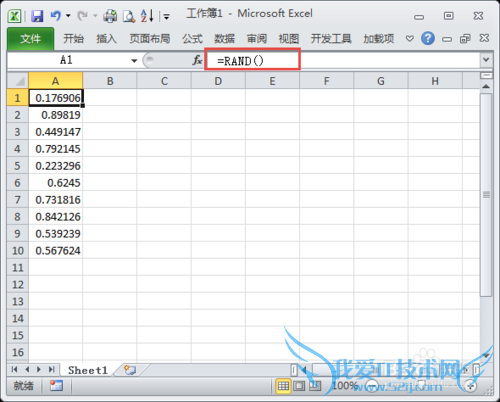Go to next sheet navigation arrow

(39, 369)
